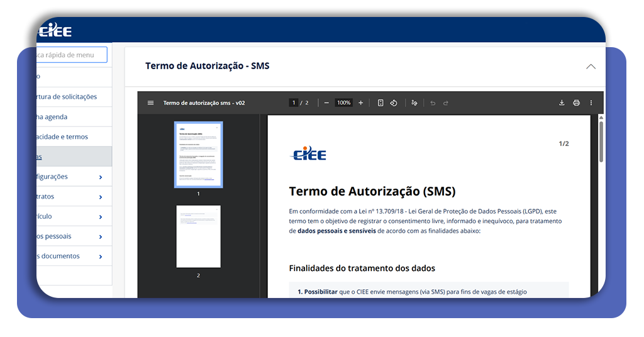Viewport: 644px width, 337px height.
Task: Select page 2 thumbnail
Action: (x=198, y=236)
